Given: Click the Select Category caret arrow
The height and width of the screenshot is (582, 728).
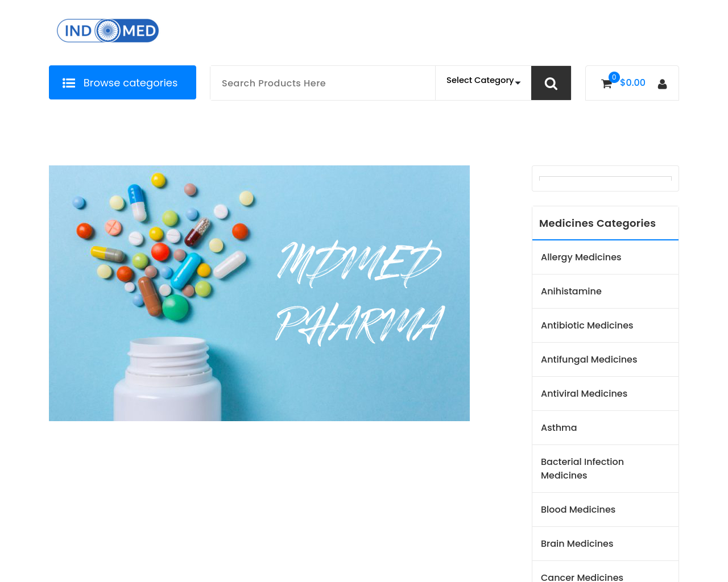Looking at the screenshot, I should pos(518,83).
